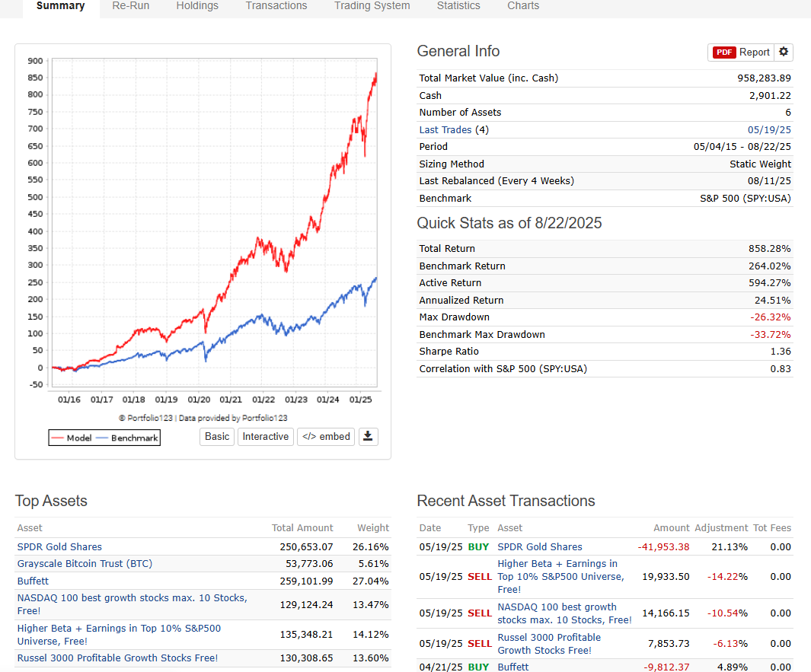The image size is (811, 672).
Task: Open the Buffett asset in Top Assets
Action: 33,581
